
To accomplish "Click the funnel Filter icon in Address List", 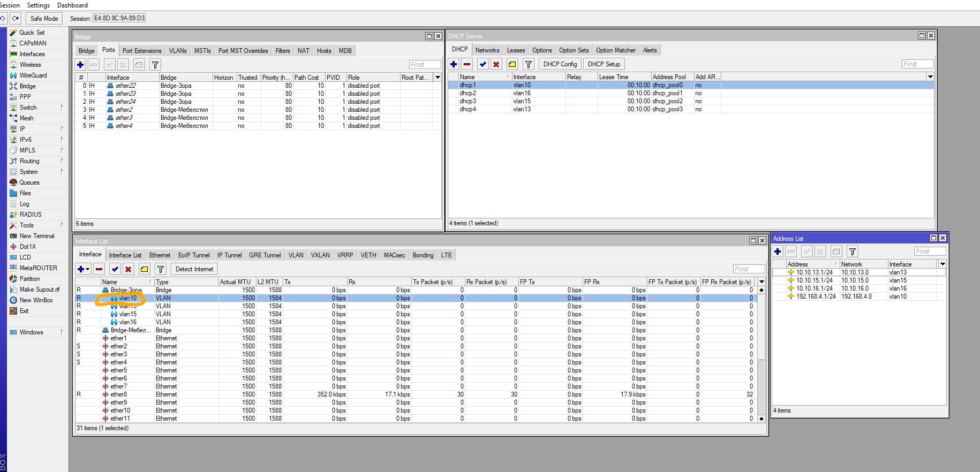I will point(853,252).
